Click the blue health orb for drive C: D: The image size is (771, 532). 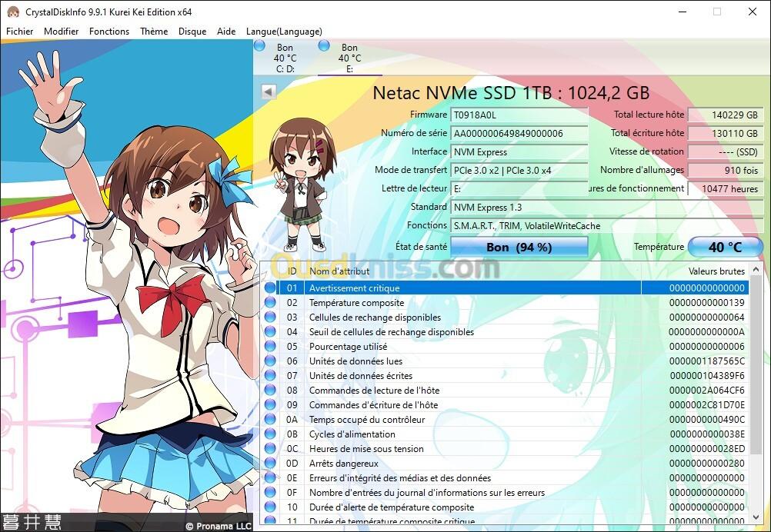point(259,45)
